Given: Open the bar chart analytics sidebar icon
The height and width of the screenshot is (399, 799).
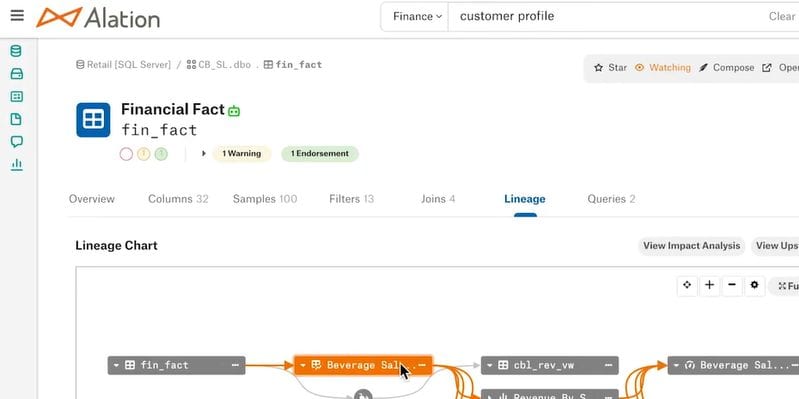Looking at the screenshot, I should 16,164.
